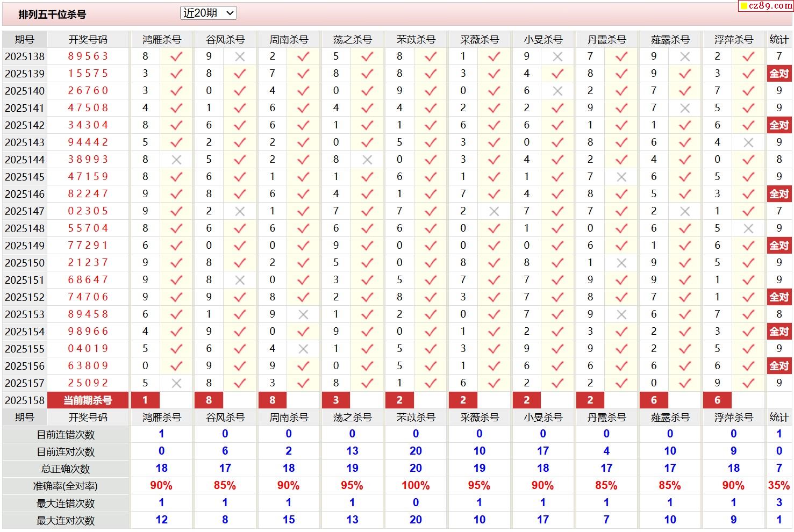The image size is (794, 532).
Task: Click 浮萍杀号 check mark in row 2025150
Action: (x=748, y=263)
